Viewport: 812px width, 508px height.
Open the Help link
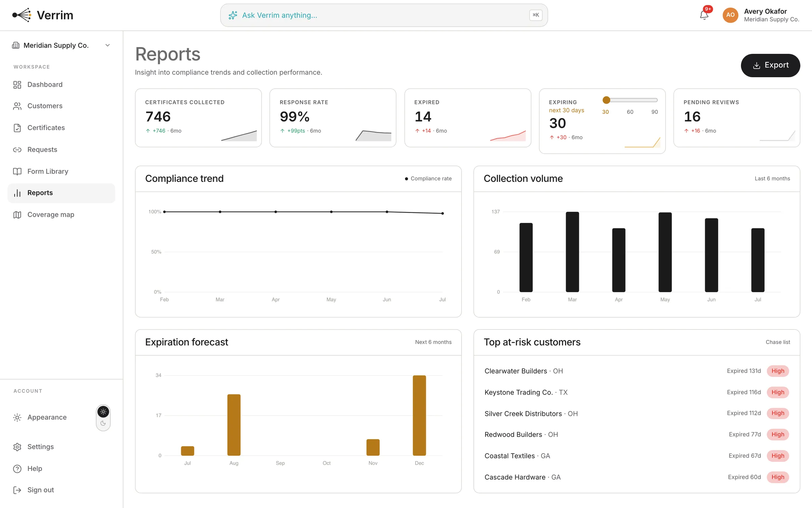coord(61,469)
